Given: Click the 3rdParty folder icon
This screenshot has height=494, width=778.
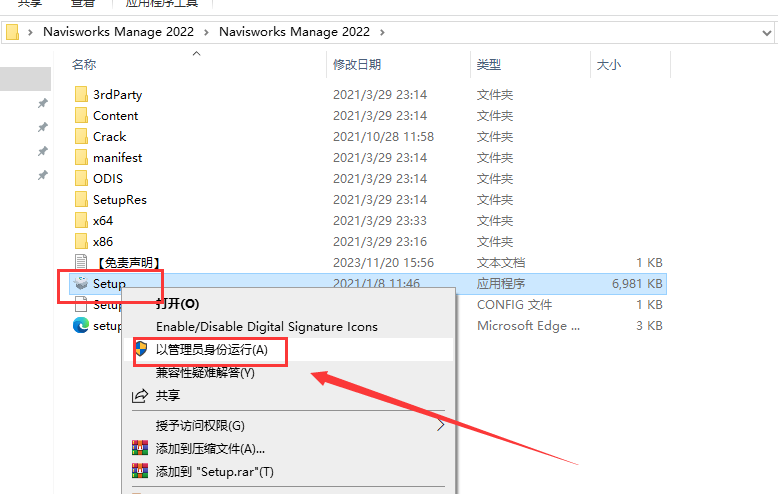Looking at the screenshot, I should (x=81, y=94).
